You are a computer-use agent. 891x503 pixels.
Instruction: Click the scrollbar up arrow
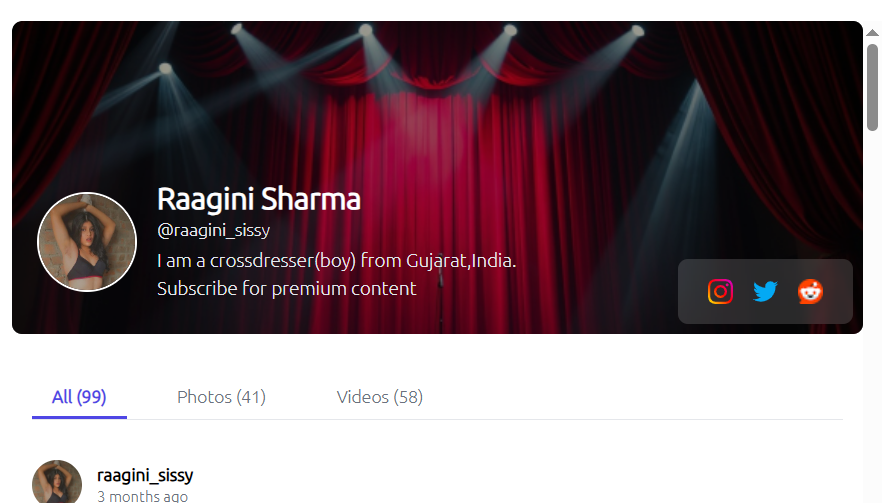tap(872, 33)
